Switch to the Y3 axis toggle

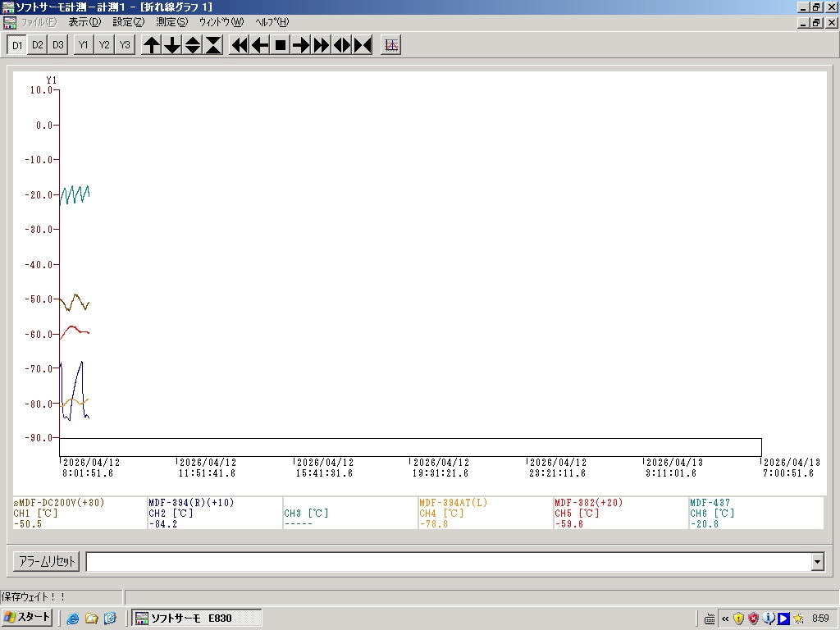124,45
